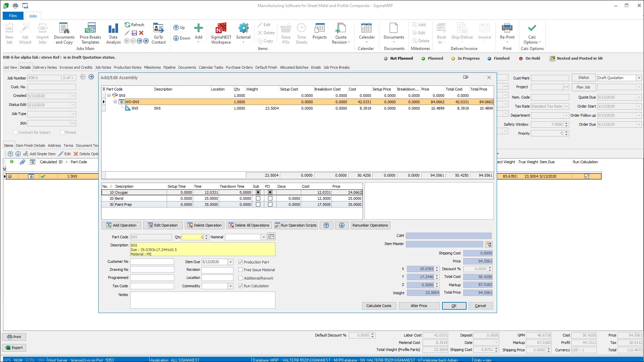
Task: Select the Purchase Orders tab
Action: tap(239, 67)
